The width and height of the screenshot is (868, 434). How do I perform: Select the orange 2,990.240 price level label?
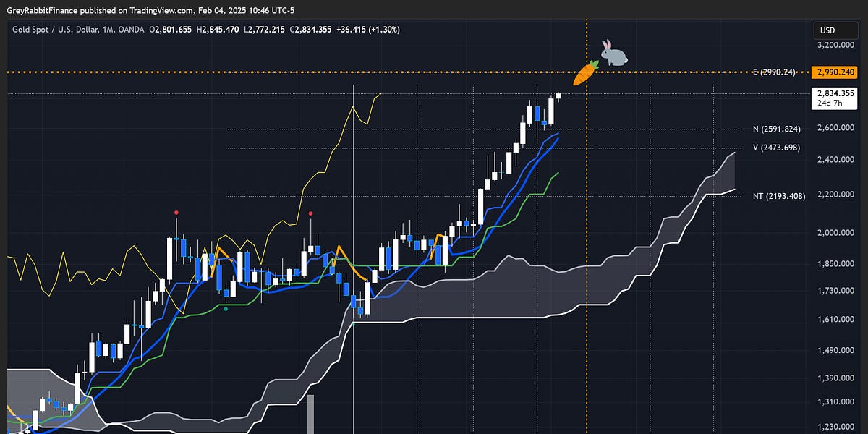point(835,72)
